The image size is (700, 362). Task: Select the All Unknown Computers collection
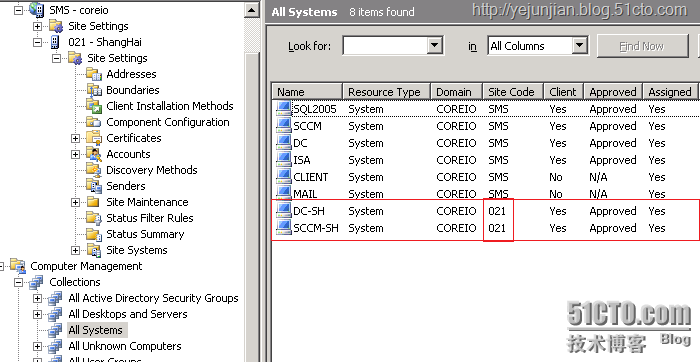[x=125, y=346]
